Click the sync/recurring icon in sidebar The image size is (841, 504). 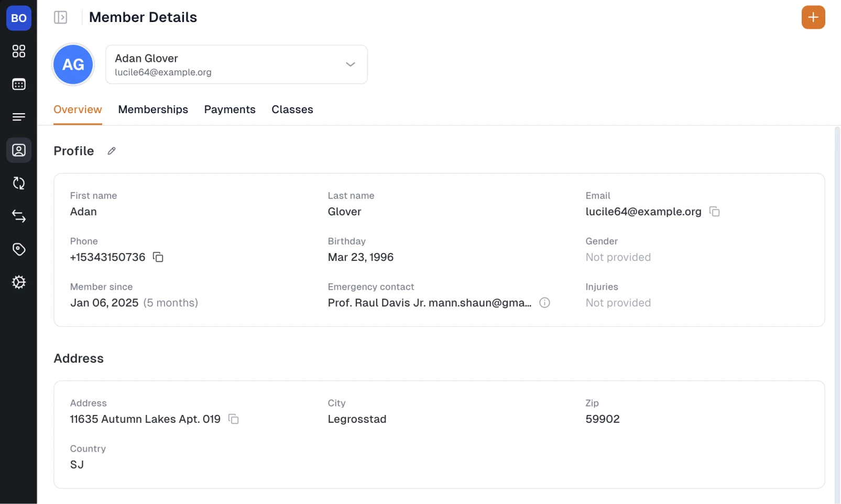(x=19, y=183)
